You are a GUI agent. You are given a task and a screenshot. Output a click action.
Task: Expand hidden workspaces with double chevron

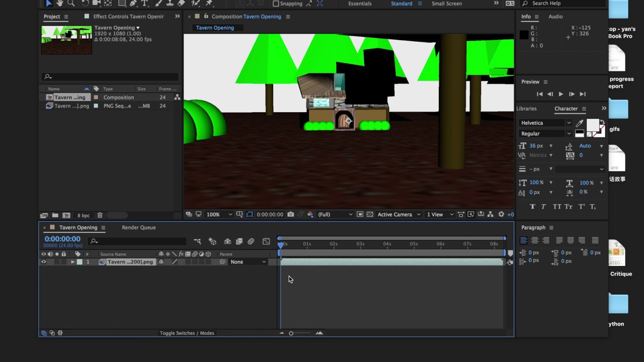pyautogui.click(x=496, y=4)
